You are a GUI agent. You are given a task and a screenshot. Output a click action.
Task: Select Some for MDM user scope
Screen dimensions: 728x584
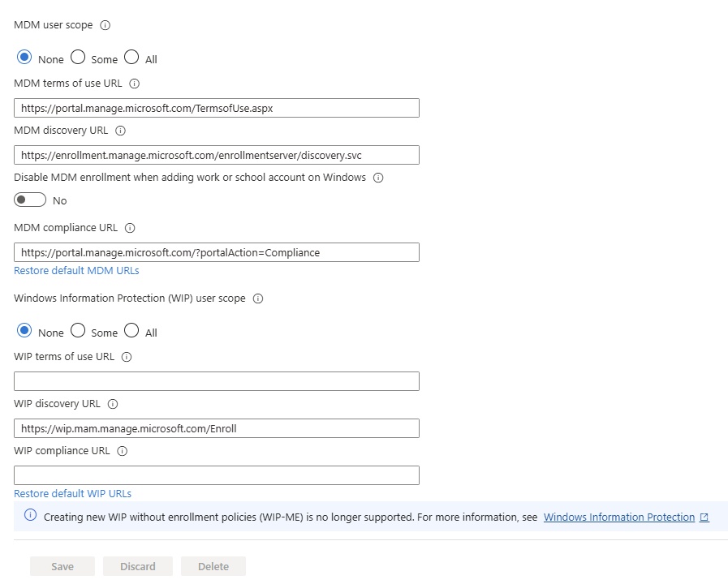[78, 58]
